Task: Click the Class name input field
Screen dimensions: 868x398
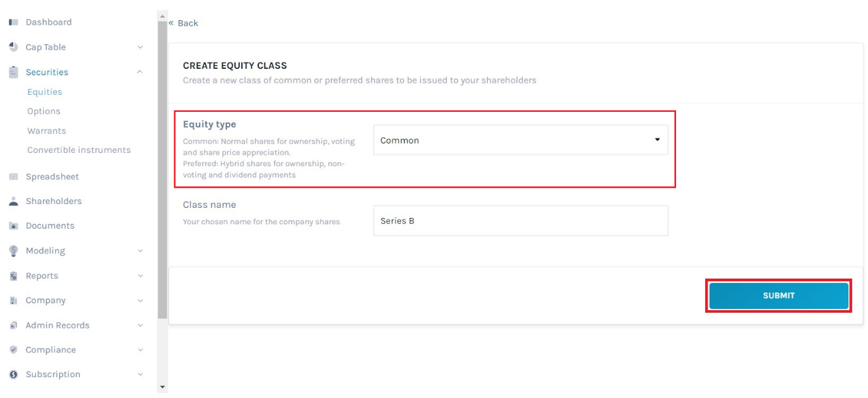Action: [521, 221]
